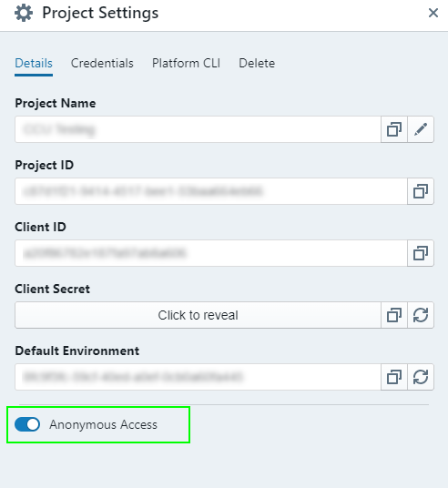
Task: Click the Default Environment field
Action: click(198, 377)
